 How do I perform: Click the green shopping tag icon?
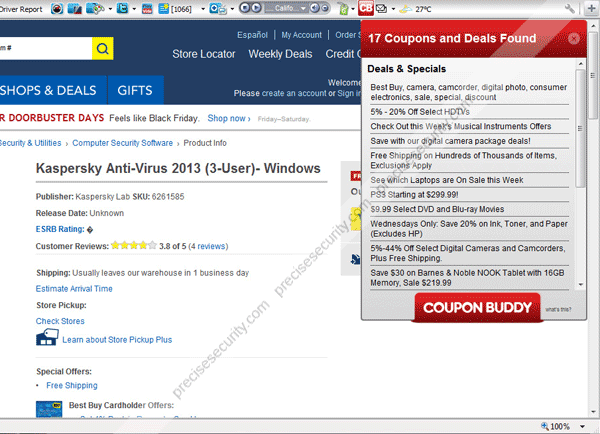click(x=344, y=9)
